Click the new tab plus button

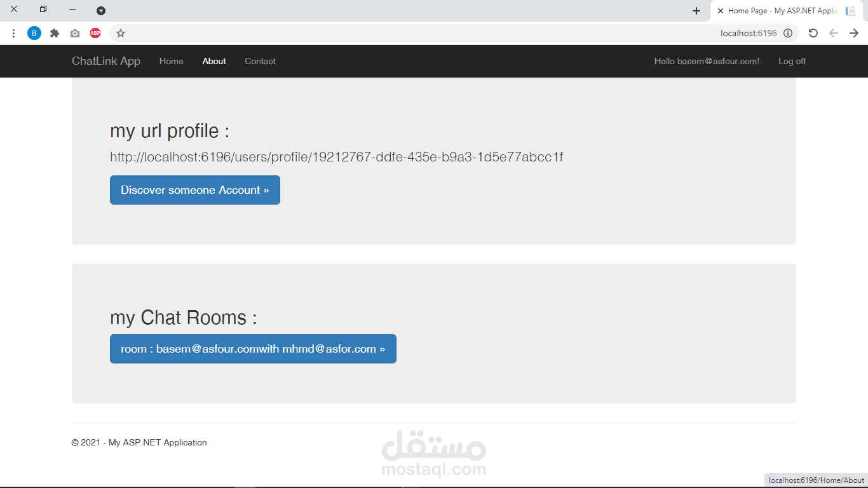[x=696, y=10]
